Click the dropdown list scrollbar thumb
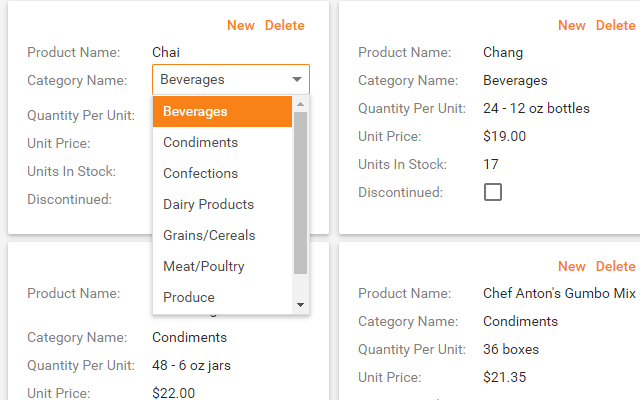This screenshot has width=640, height=400. [301, 190]
